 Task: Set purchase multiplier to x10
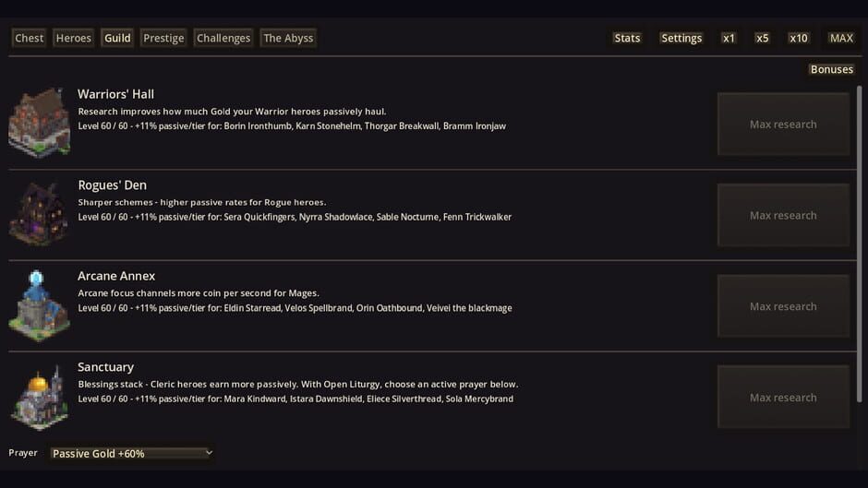799,38
